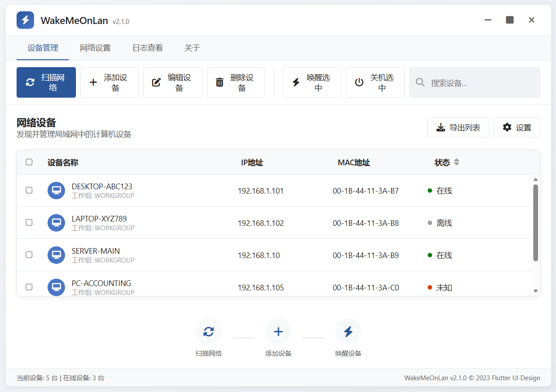The height and width of the screenshot is (392, 556).
Task: Click gray offline dot for LAPTOP-XYZ789
Action: tap(430, 223)
